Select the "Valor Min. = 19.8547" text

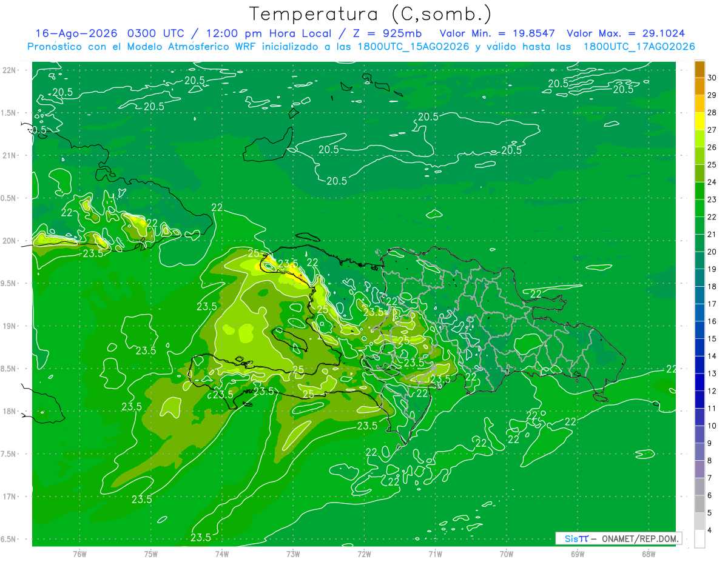pos(497,33)
